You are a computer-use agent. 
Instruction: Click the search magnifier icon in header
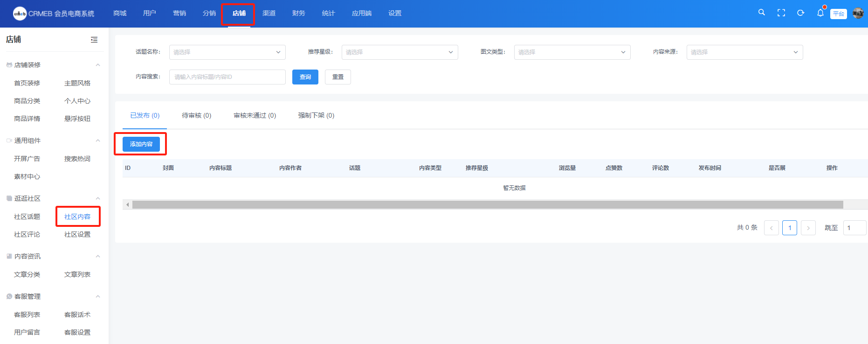761,13
